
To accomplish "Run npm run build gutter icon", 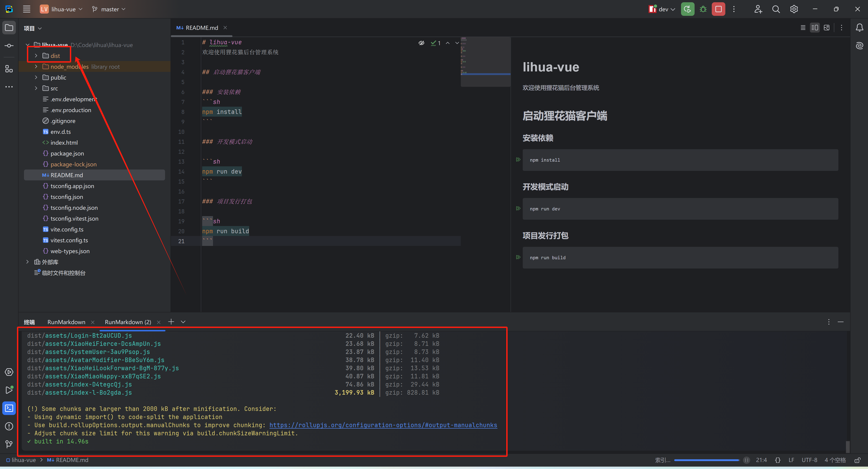I will click(x=518, y=257).
